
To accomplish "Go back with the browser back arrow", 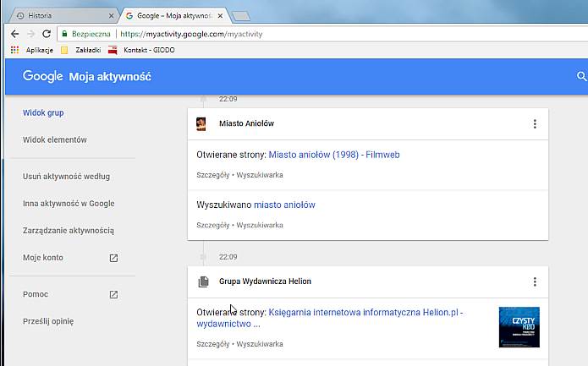I will (x=15, y=34).
